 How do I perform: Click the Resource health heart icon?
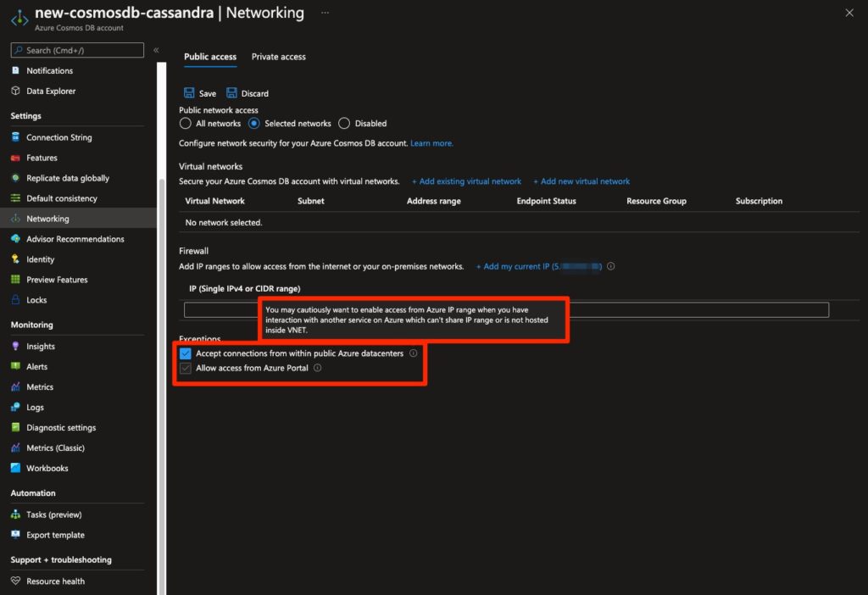pos(15,581)
